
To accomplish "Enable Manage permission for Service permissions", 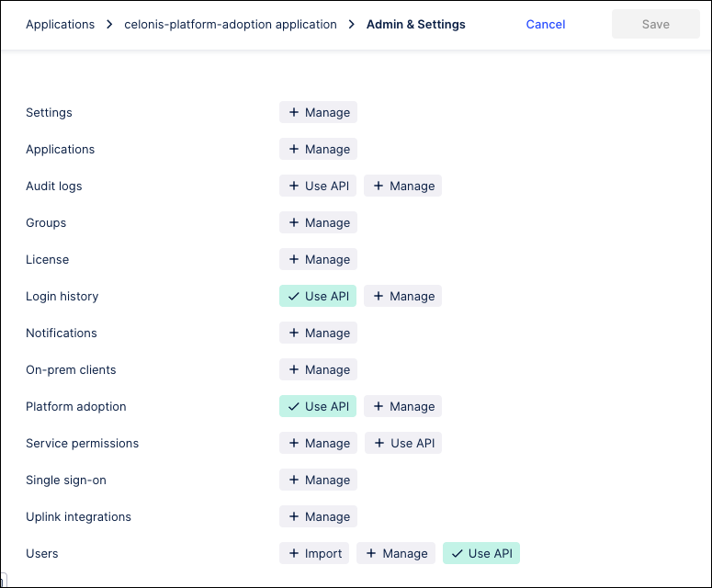I will point(318,443).
